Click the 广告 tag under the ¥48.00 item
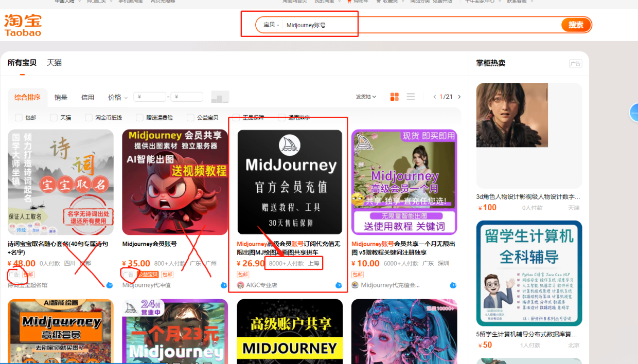Image resolution: width=638 pixels, height=364 pixels. (x=14, y=275)
